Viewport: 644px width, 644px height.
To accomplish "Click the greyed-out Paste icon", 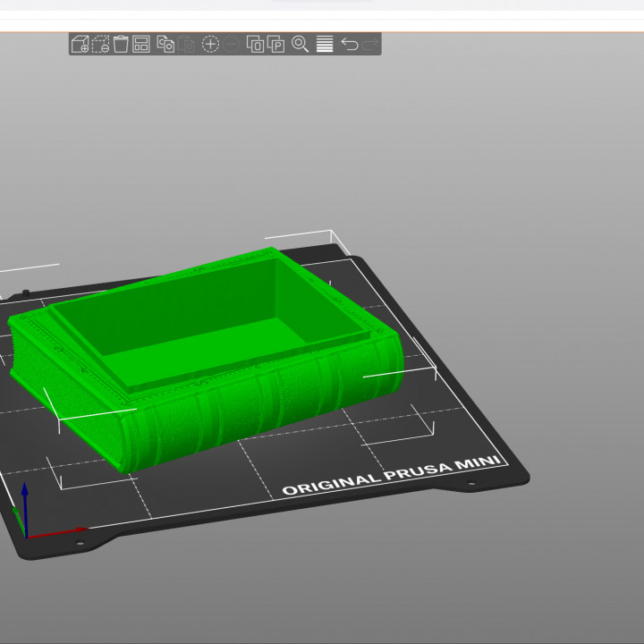I will (186, 44).
